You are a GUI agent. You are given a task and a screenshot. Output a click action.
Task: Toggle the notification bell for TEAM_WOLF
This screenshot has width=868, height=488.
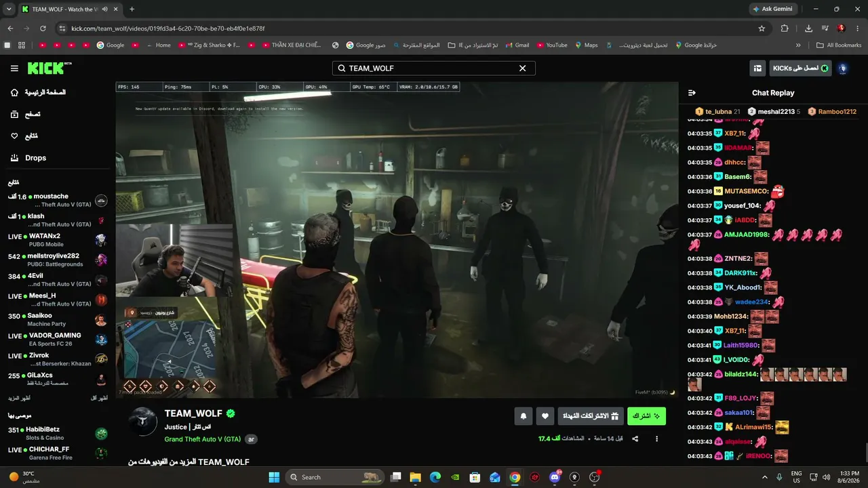pos(523,416)
